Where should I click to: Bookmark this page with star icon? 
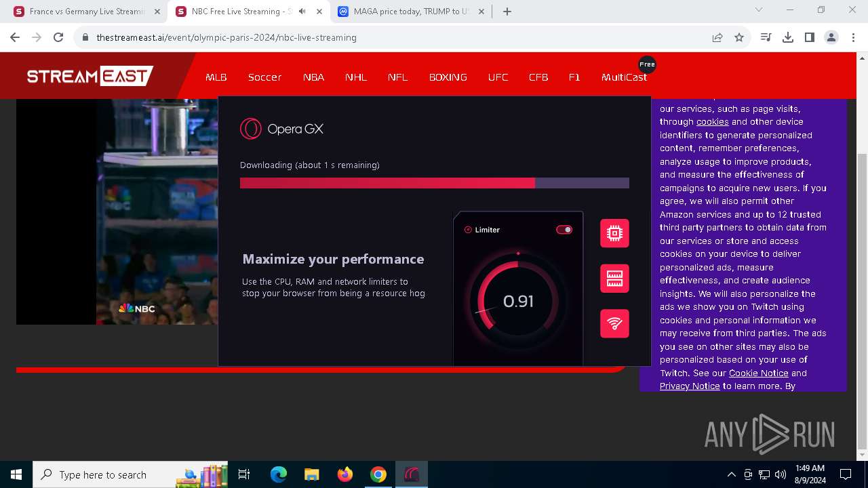tap(739, 37)
